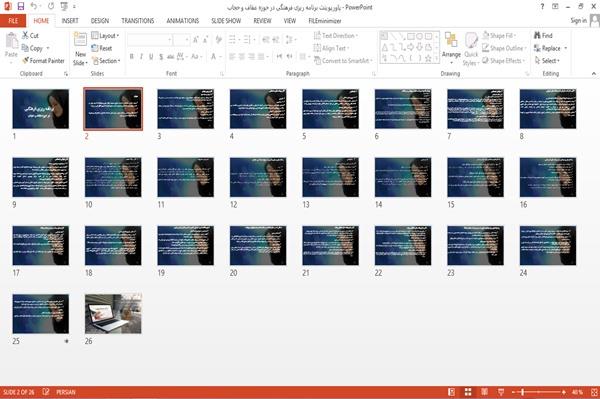Screen dimensions: 600x399
Task: Click the Paste clipboard icon
Action: (x=11, y=40)
